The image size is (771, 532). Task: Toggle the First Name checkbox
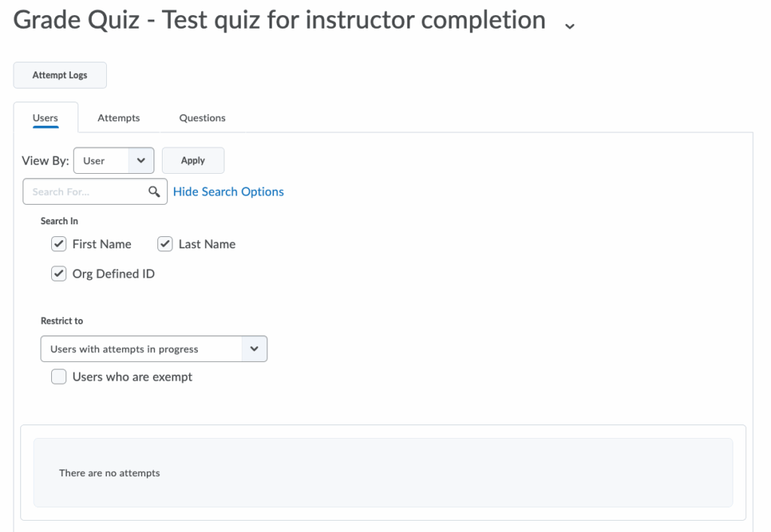(59, 244)
